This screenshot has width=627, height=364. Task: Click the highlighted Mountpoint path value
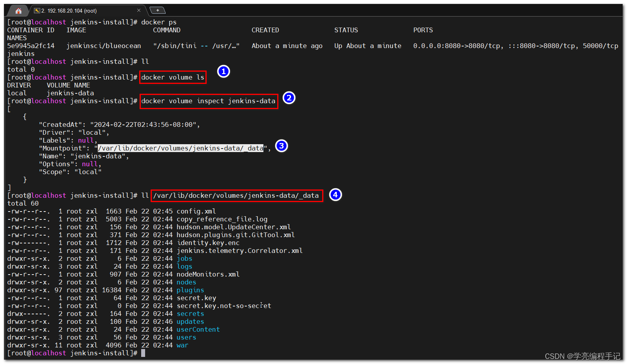(181, 148)
